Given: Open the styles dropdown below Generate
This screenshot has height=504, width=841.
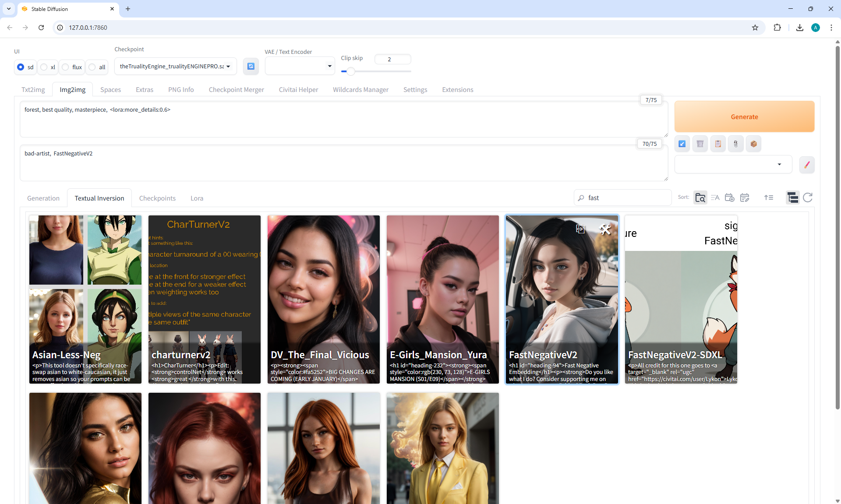Looking at the screenshot, I should 733,164.
